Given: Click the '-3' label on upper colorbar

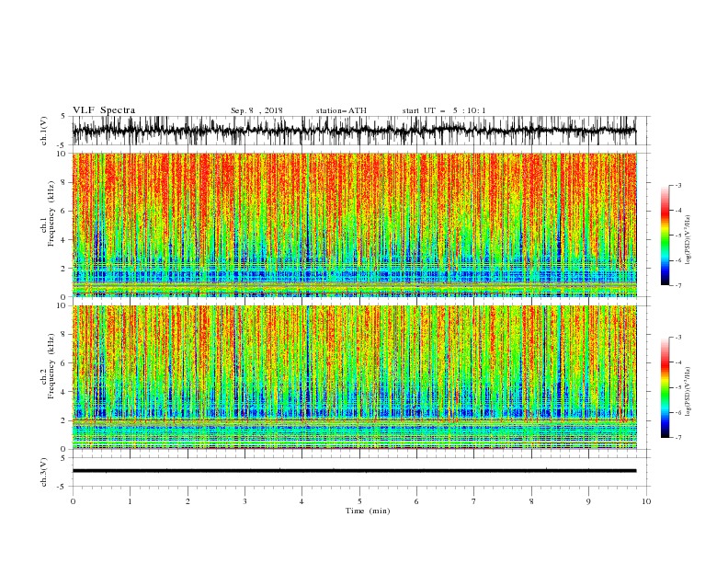Looking at the screenshot, I should click(x=677, y=185).
